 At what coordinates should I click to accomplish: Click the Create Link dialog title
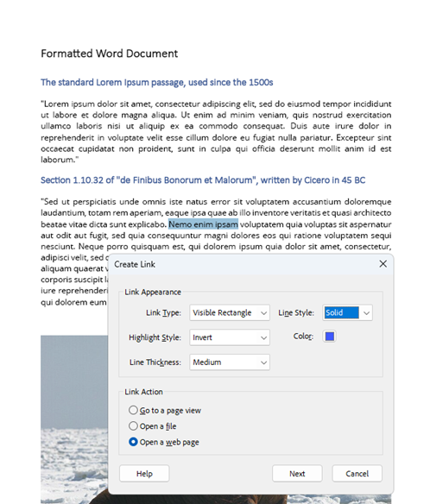pyautogui.click(x=135, y=264)
